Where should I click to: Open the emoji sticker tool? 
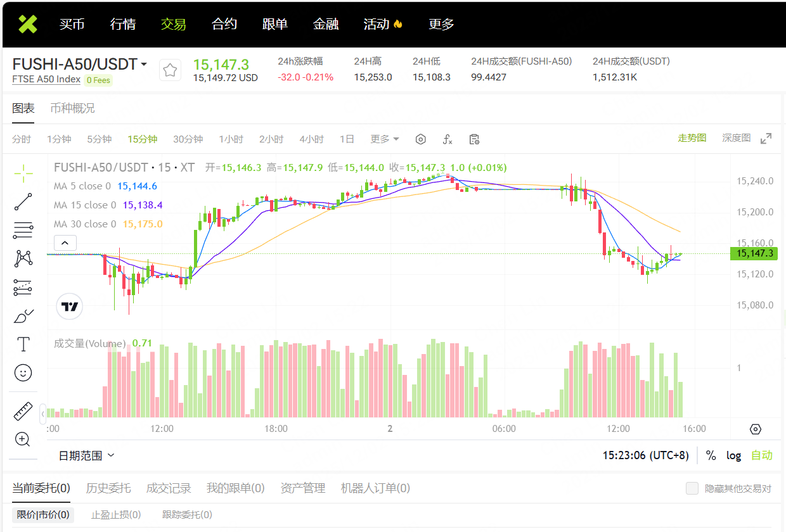click(23, 372)
